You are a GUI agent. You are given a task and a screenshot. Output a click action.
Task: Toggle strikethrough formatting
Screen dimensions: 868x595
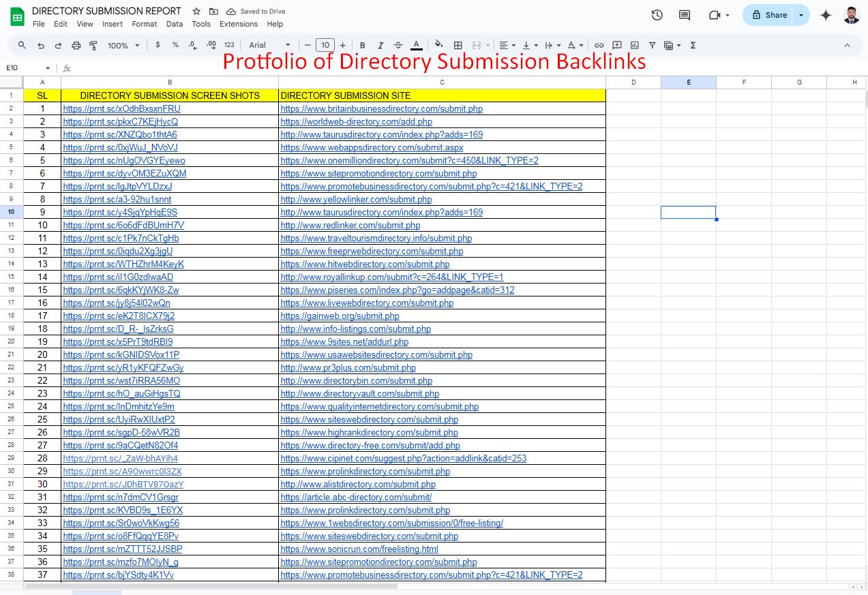coord(398,46)
